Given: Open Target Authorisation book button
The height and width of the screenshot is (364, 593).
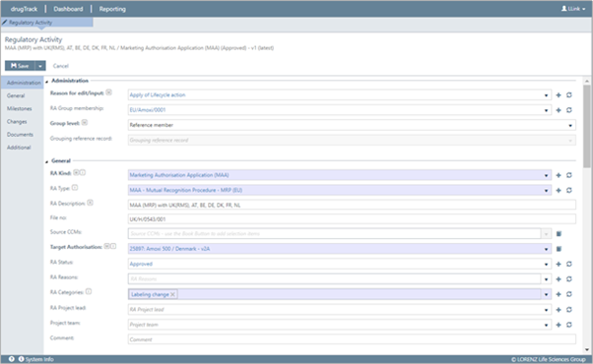Looking at the screenshot, I should (559, 249).
